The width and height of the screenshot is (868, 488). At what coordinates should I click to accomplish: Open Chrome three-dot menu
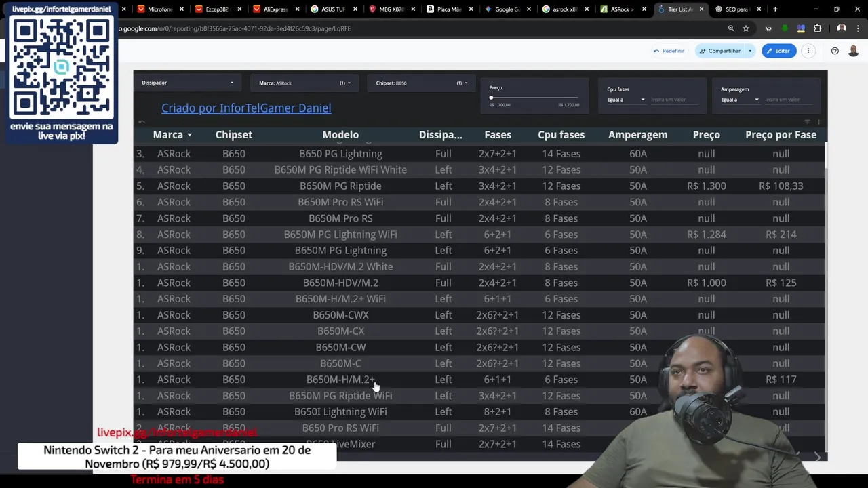pos(858,28)
